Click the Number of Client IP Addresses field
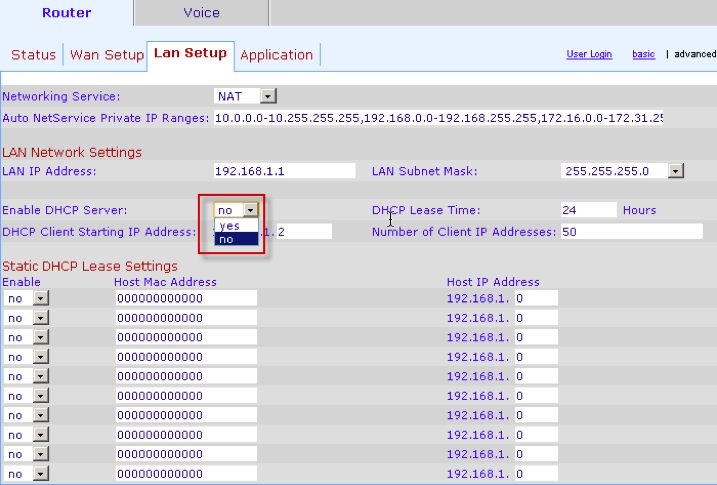Image resolution: width=717 pixels, height=485 pixels. pos(630,231)
